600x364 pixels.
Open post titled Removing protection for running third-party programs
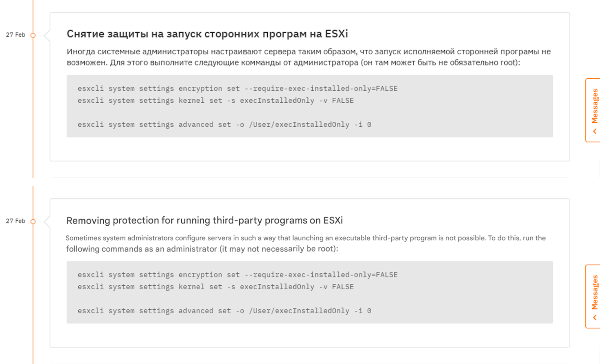pyautogui.click(x=204, y=220)
